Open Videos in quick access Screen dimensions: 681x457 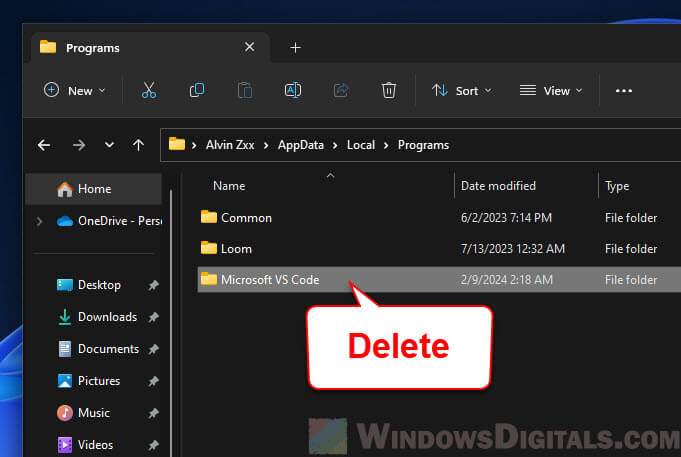[85, 445]
